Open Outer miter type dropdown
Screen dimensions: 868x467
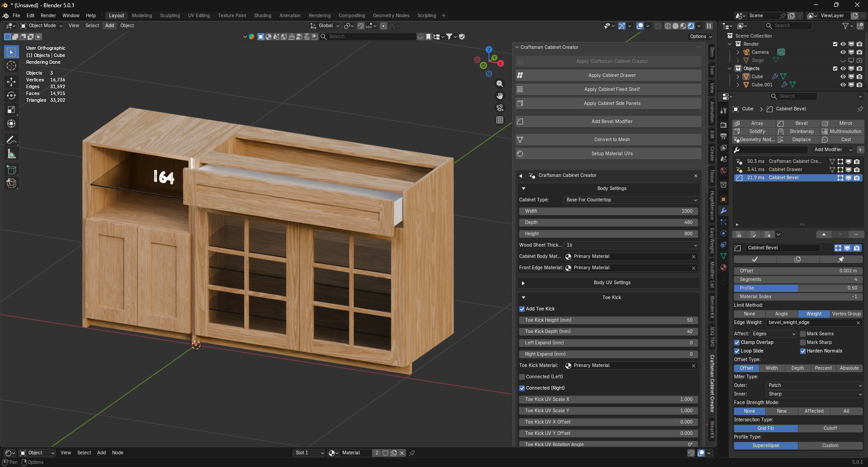click(x=814, y=386)
